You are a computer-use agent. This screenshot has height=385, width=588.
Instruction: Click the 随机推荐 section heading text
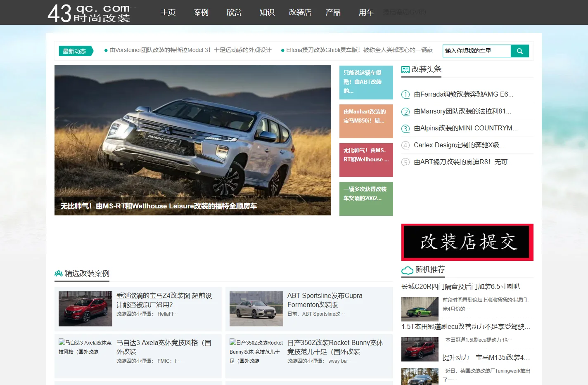pos(430,269)
